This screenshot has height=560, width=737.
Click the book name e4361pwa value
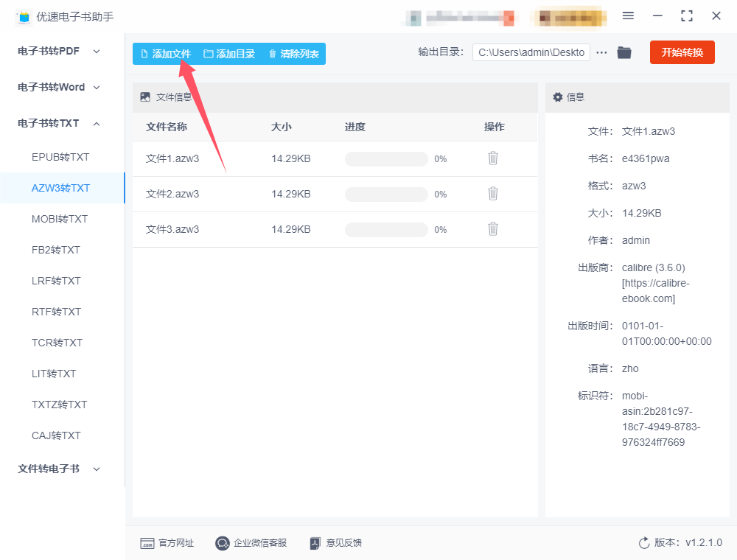tap(646, 159)
